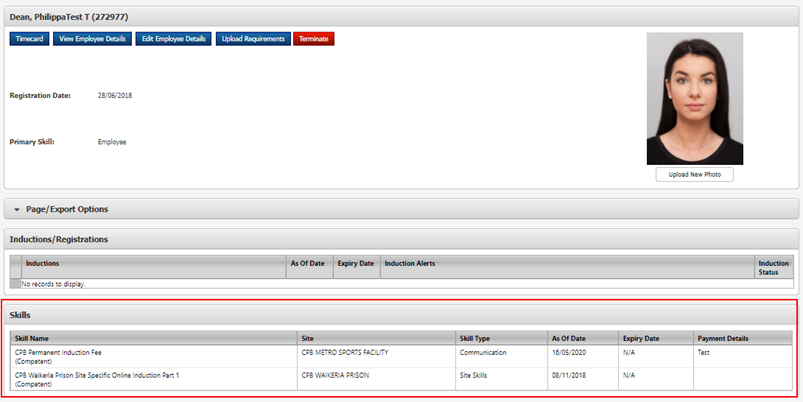Viewport: 803px width, 402px height.
Task: Open the Timecard page
Action: tap(35, 39)
